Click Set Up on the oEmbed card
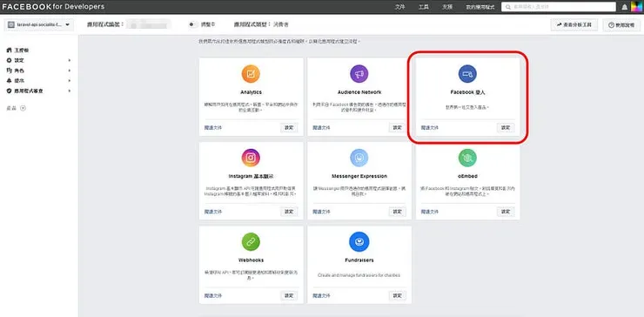 tap(506, 212)
